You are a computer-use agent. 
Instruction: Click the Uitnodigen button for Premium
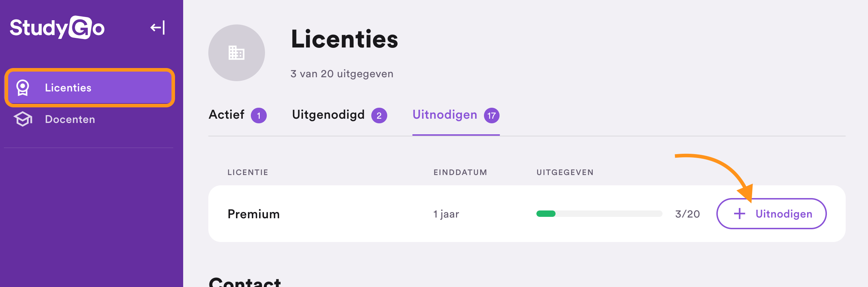click(x=772, y=214)
